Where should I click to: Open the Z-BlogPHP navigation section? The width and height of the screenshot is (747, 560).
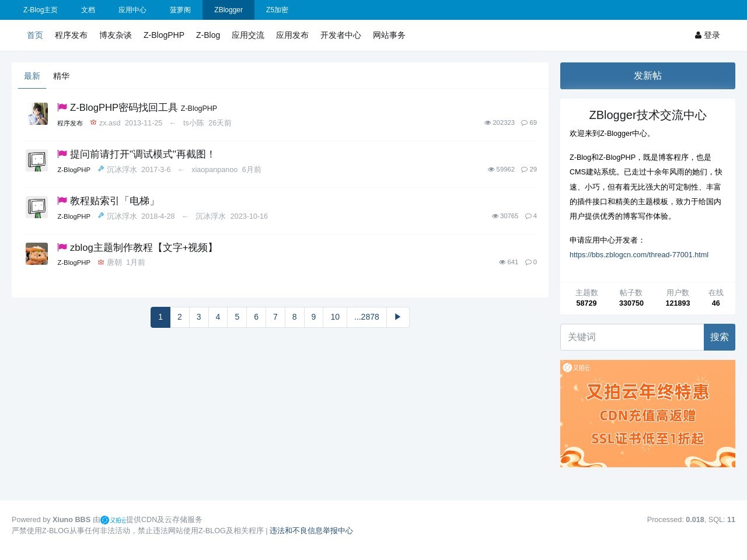[x=164, y=35]
